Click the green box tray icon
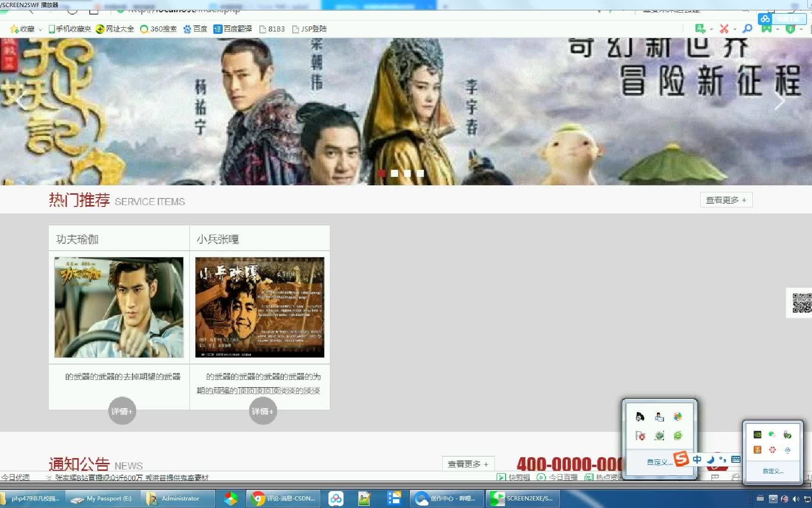The height and width of the screenshot is (508, 812). [x=659, y=436]
